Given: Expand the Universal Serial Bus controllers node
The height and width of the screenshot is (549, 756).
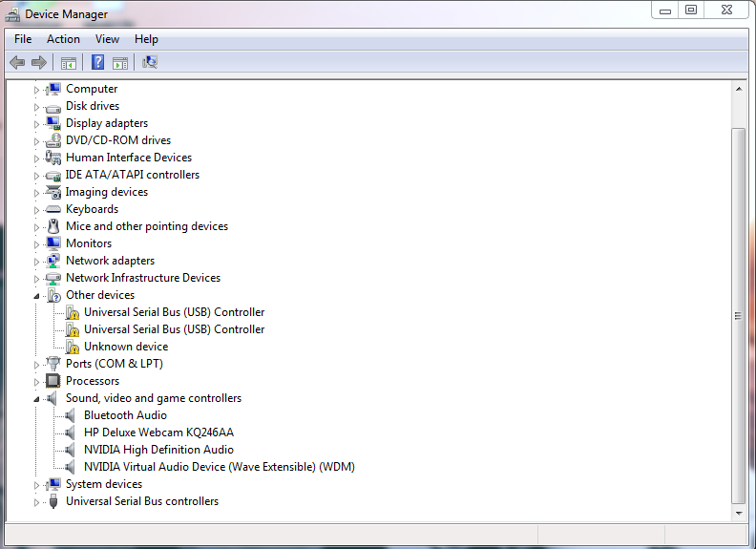Looking at the screenshot, I should (x=36, y=502).
